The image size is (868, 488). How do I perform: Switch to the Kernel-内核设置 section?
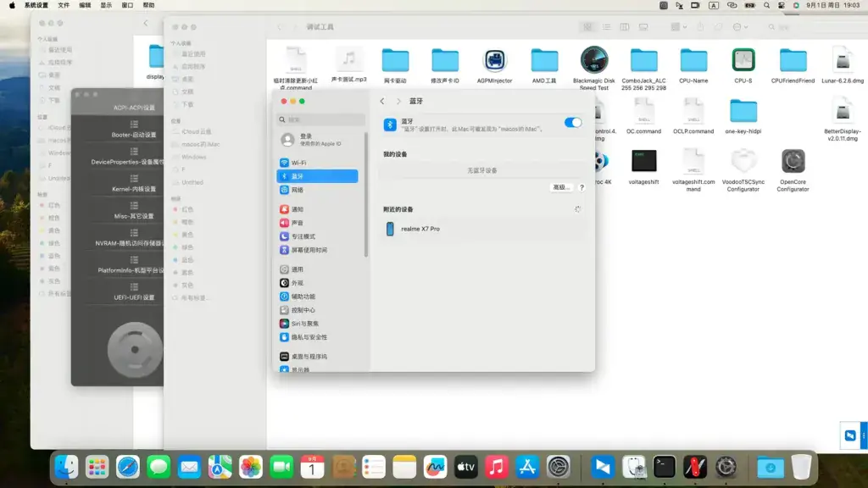134,184
